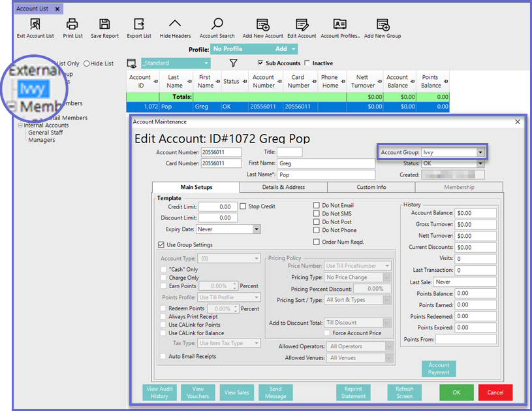The image size is (532, 411).
Task: Open the Custom Info tab
Action: (371, 187)
